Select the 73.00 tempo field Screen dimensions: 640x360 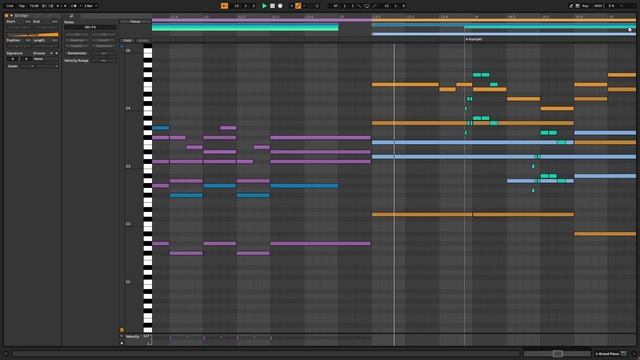point(34,6)
